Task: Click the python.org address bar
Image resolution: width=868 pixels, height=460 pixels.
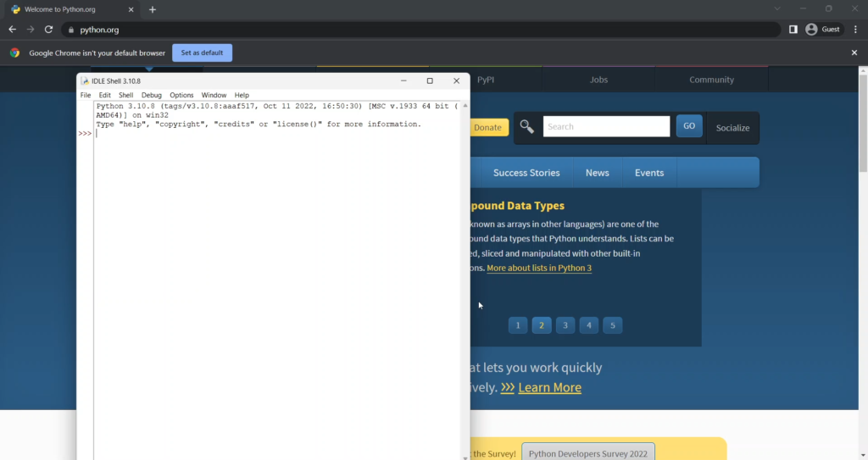Action: point(420,30)
